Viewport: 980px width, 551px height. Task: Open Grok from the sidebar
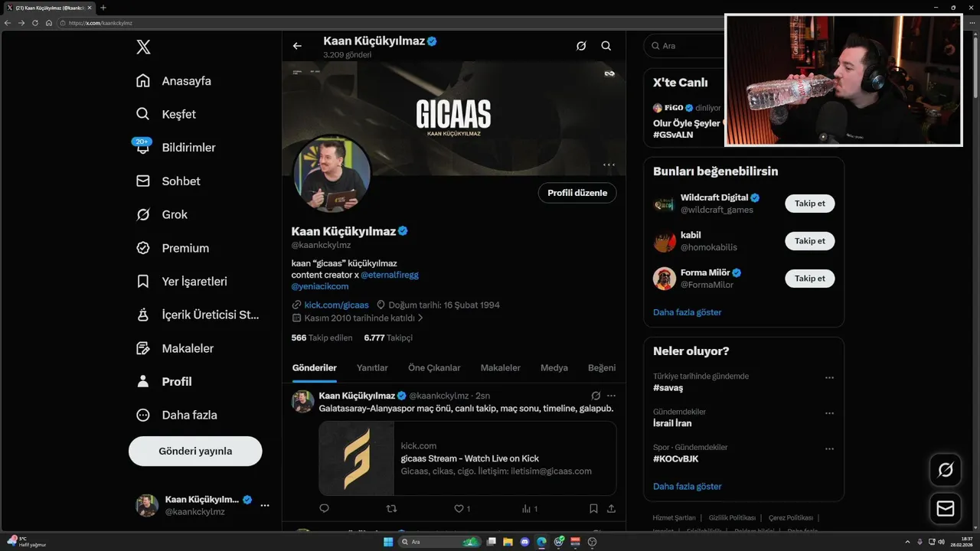162,214
